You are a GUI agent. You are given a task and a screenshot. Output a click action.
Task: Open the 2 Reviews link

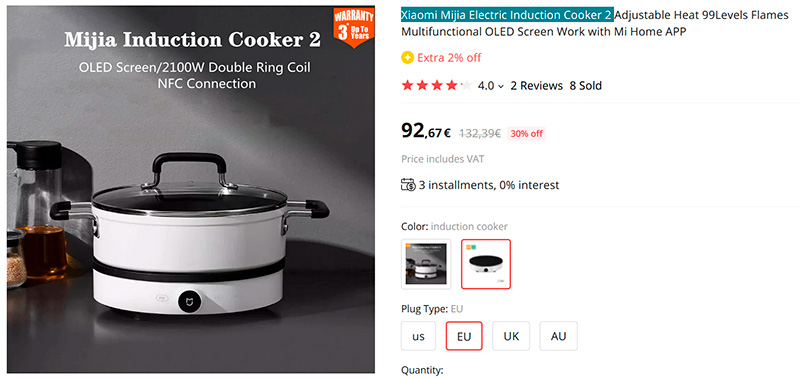pos(536,86)
